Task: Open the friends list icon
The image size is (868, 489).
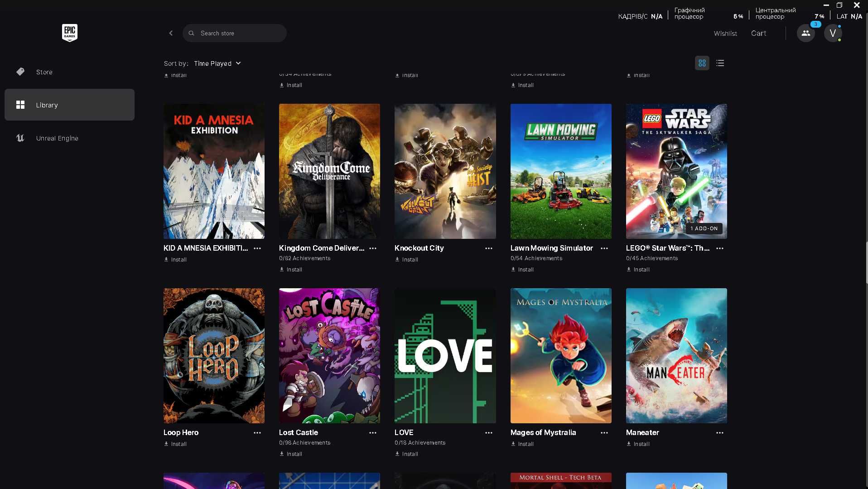Action: (x=805, y=33)
